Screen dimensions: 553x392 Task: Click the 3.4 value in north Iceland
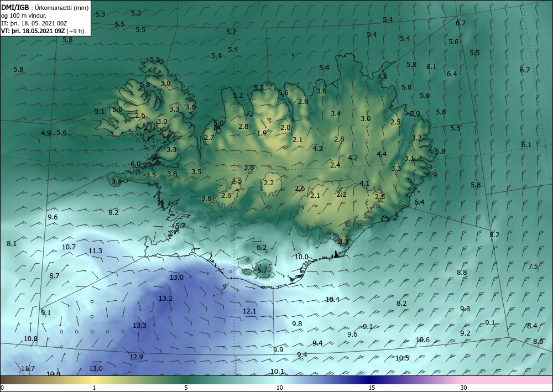point(336,113)
